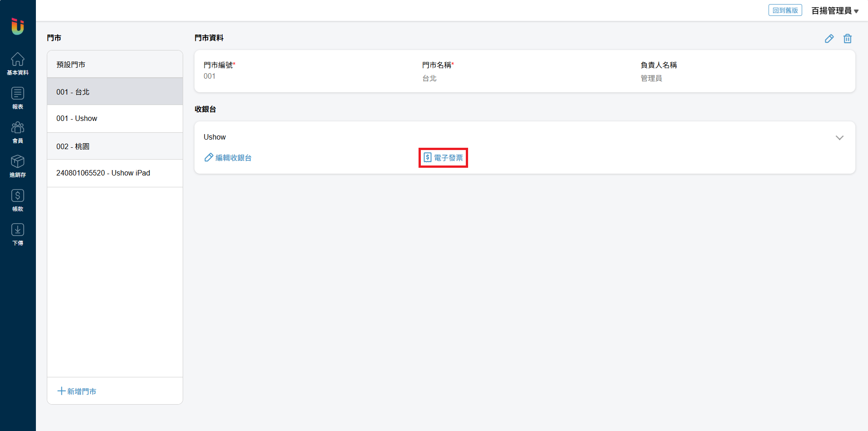The height and width of the screenshot is (431, 868).
Task: Open the 報表 reports section
Action: pyautogui.click(x=18, y=98)
